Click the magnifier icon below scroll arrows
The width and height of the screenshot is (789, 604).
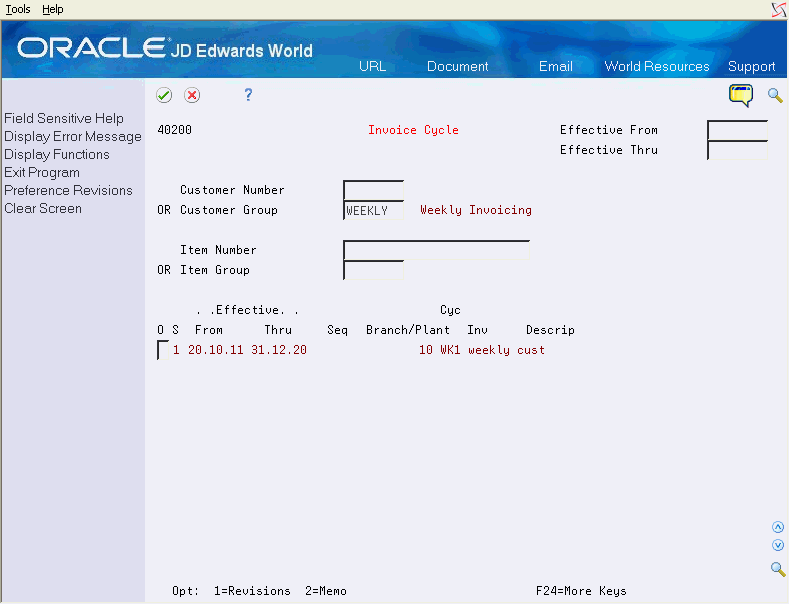pos(778,569)
